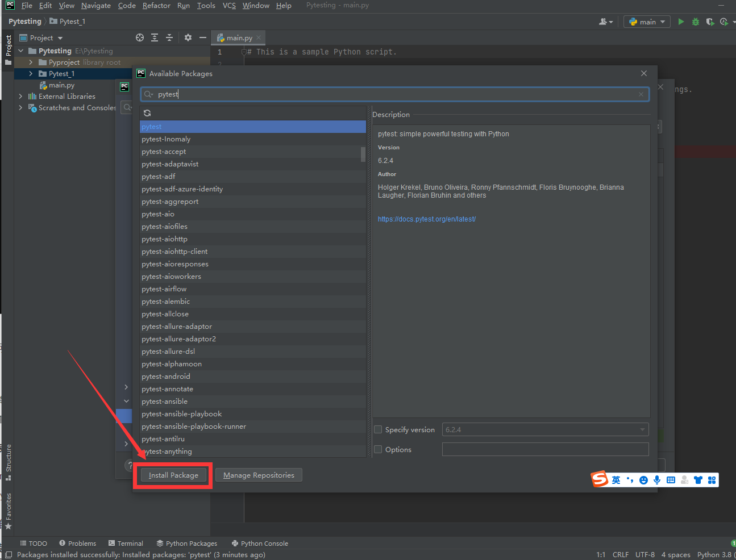Expand all in the Project panel
The width and height of the screenshot is (736, 560).
click(155, 37)
